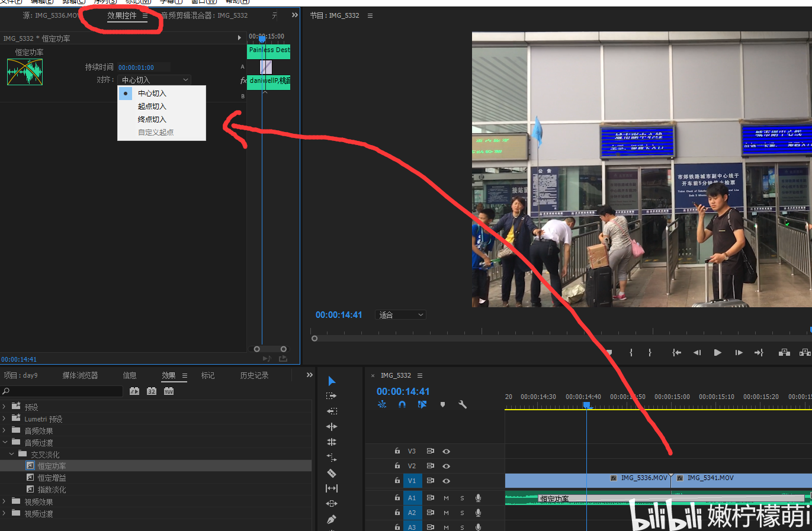The height and width of the screenshot is (531, 812).
Task: Switch to the 历史记录 tab
Action: click(254, 375)
